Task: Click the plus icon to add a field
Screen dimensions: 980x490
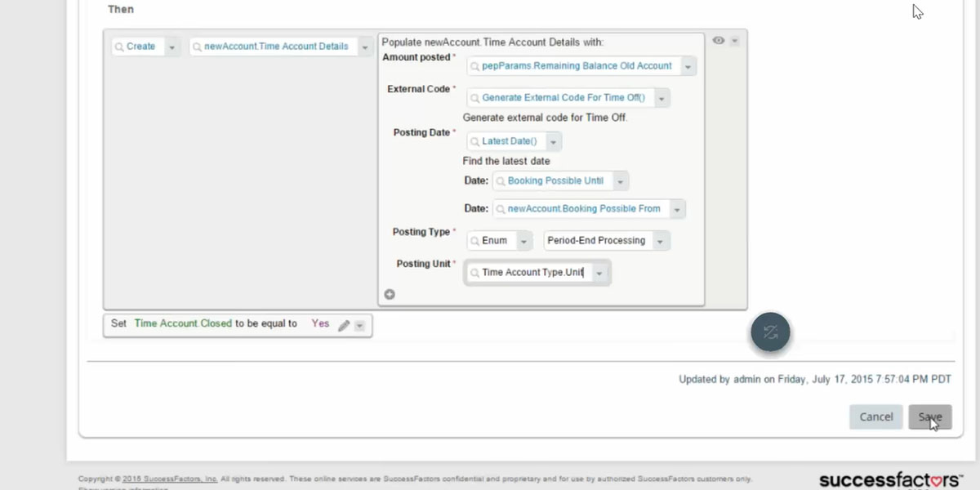Action: click(390, 295)
